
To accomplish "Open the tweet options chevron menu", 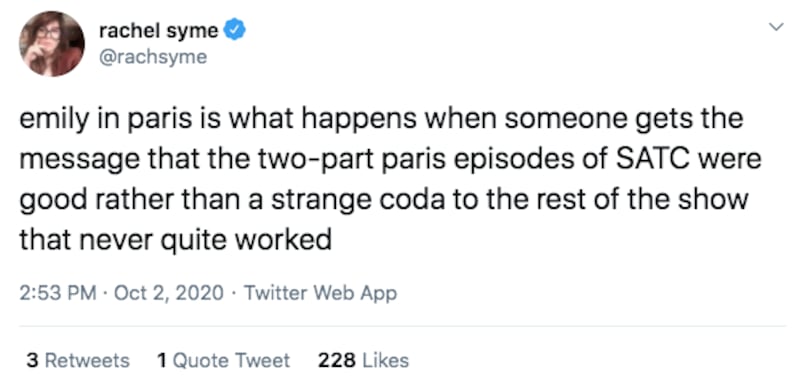I will point(776,27).
